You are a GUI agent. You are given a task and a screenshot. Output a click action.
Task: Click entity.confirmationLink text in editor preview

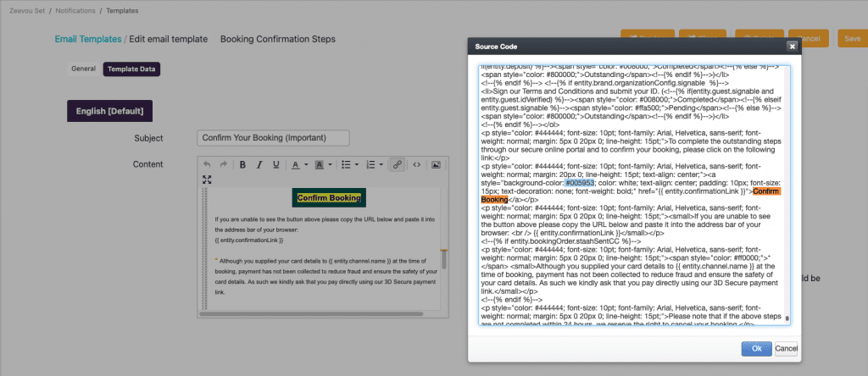pyautogui.click(x=249, y=241)
